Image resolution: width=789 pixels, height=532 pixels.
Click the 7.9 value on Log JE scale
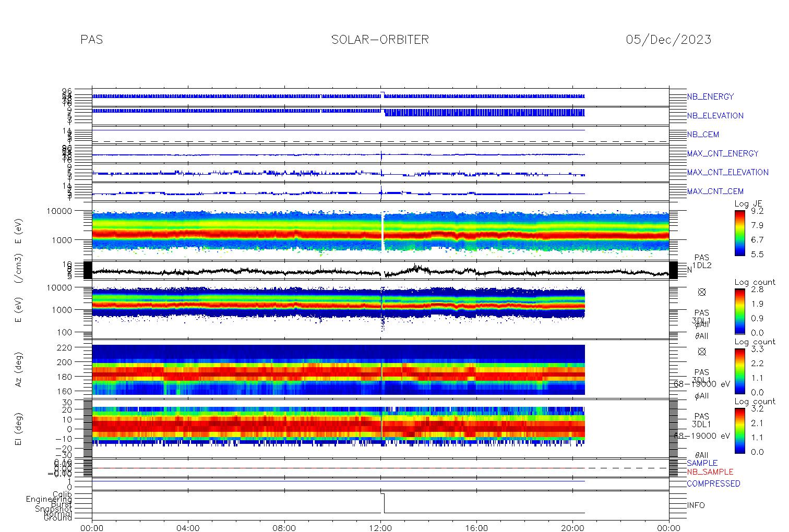[x=757, y=225]
